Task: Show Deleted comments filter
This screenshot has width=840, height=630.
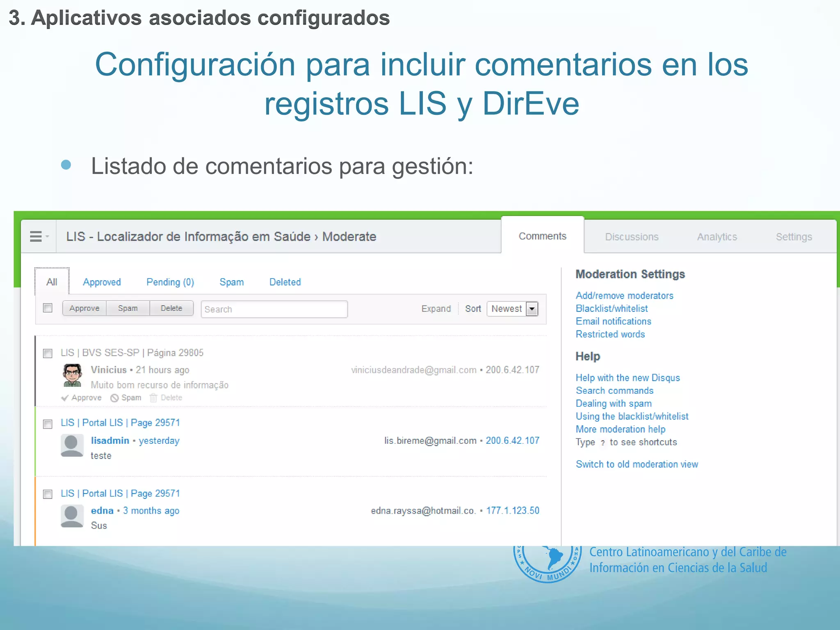Action: 285,282
